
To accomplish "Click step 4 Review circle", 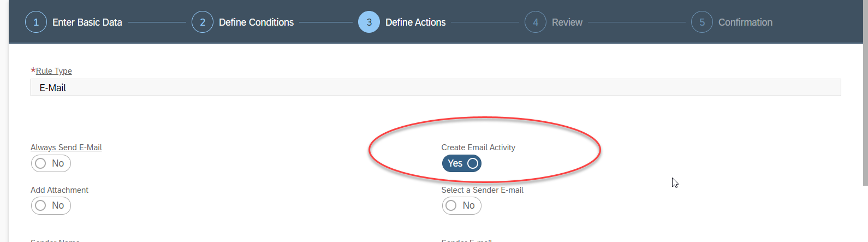I will pyautogui.click(x=536, y=22).
